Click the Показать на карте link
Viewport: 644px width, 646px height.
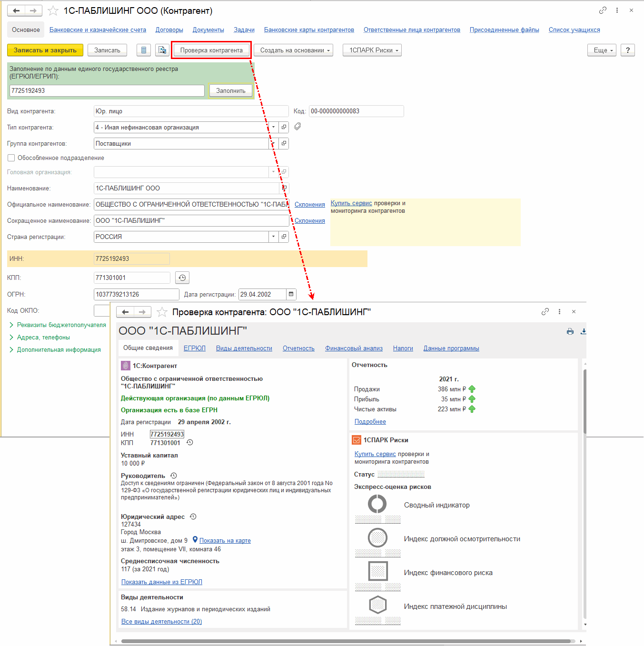coord(225,540)
